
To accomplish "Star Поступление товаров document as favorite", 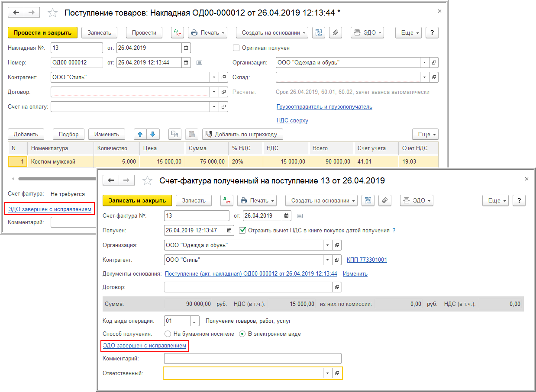I will [52, 13].
